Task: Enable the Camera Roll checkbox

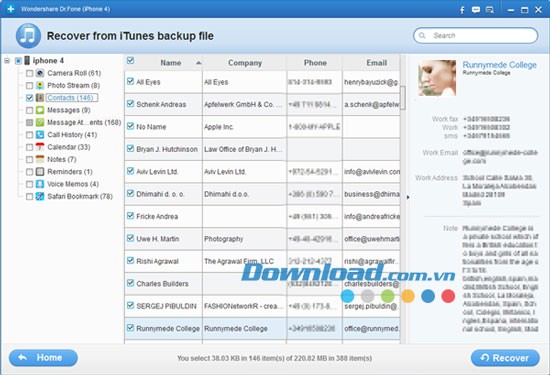Action: pyautogui.click(x=29, y=73)
